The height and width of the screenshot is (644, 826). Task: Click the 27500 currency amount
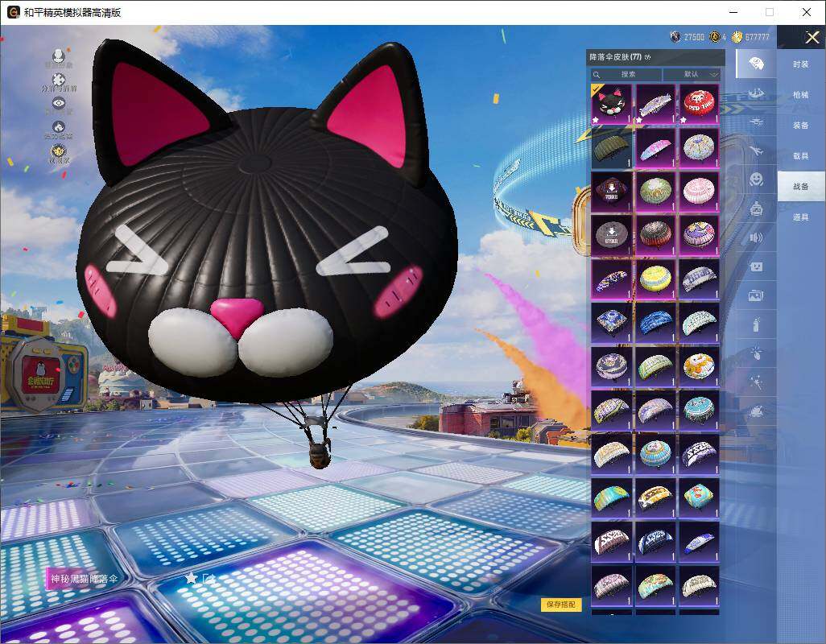click(x=694, y=37)
